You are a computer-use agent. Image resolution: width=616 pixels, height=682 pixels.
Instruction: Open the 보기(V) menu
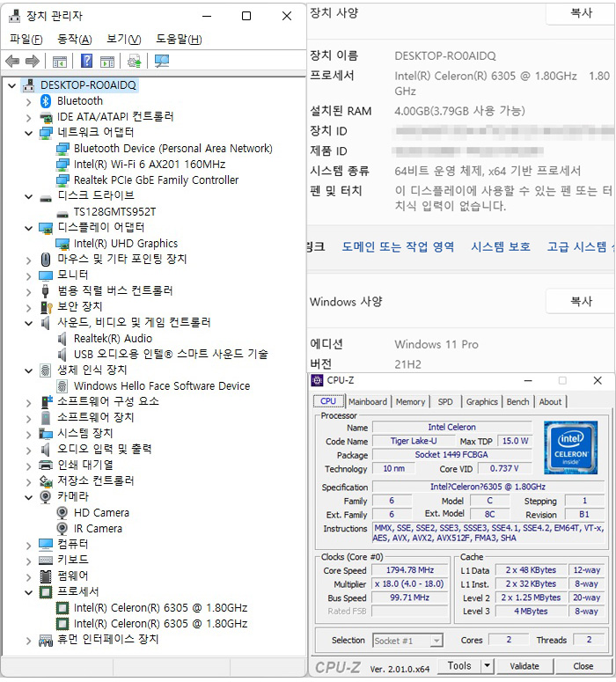pos(123,40)
